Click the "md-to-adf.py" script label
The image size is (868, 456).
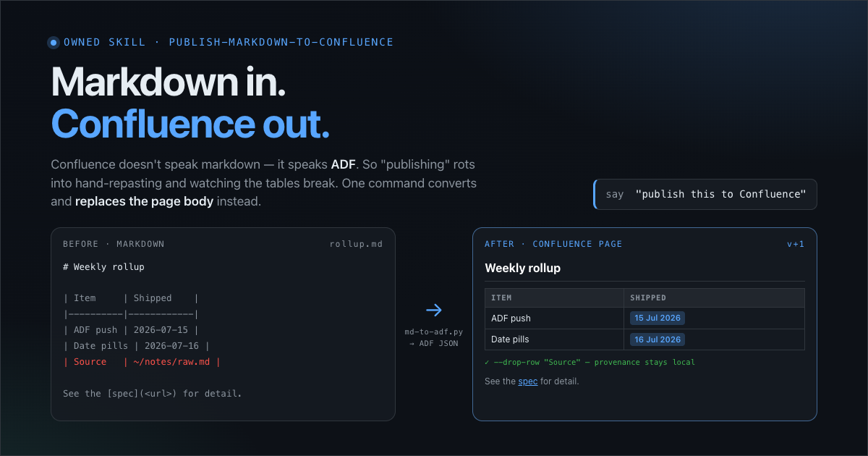(434, 332)
